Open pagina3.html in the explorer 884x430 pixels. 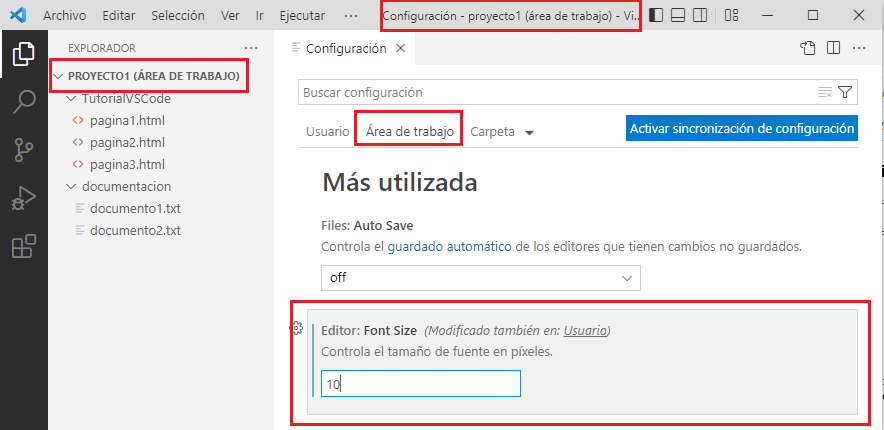127,165
